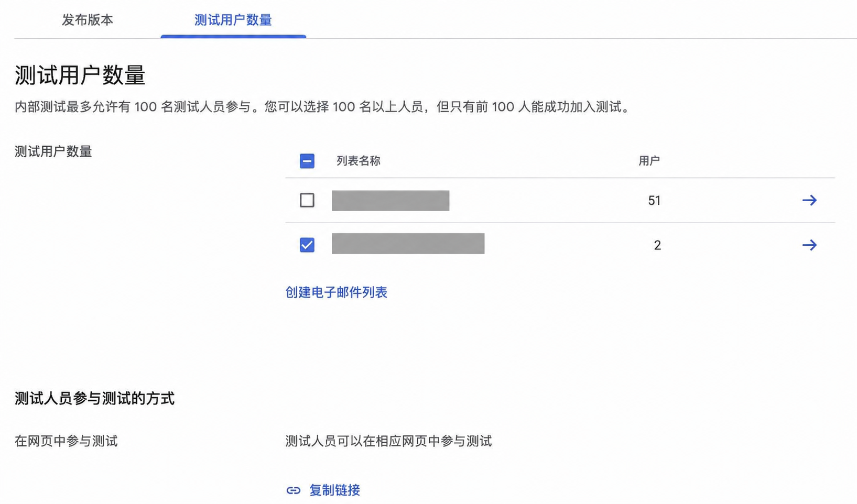
Task: Click the 在网页中参与测试 label
Action: pos(66,441)
